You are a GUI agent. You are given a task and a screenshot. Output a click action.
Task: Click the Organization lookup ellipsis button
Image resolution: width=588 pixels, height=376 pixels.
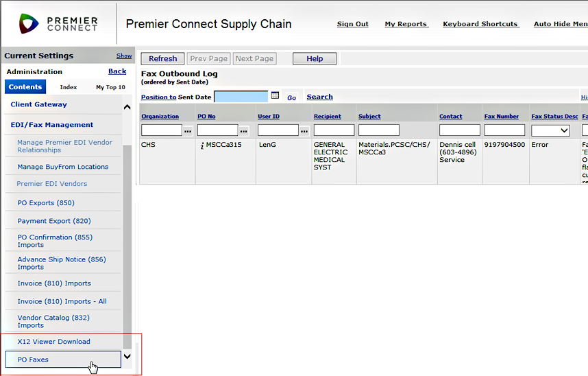[188, 130]
